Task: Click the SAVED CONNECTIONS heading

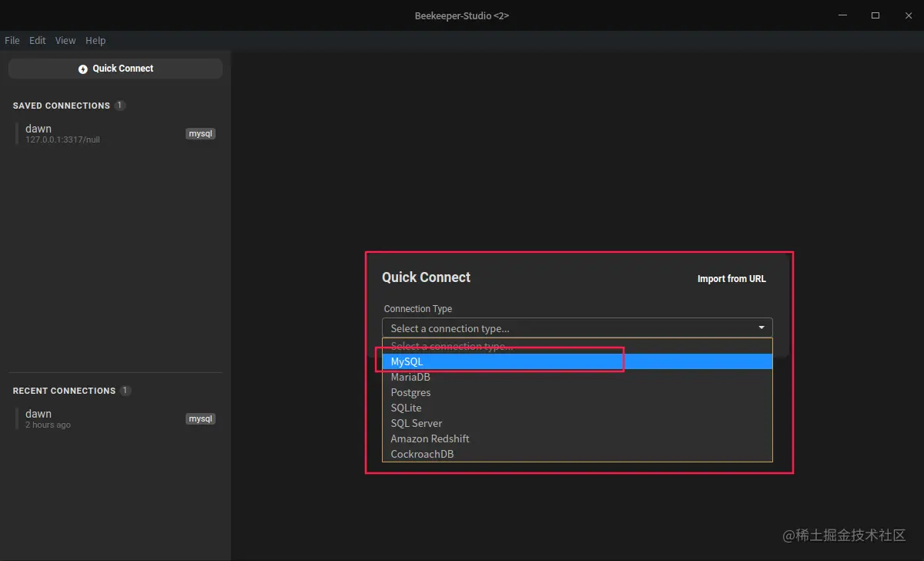Action: (x=62, y=106)
